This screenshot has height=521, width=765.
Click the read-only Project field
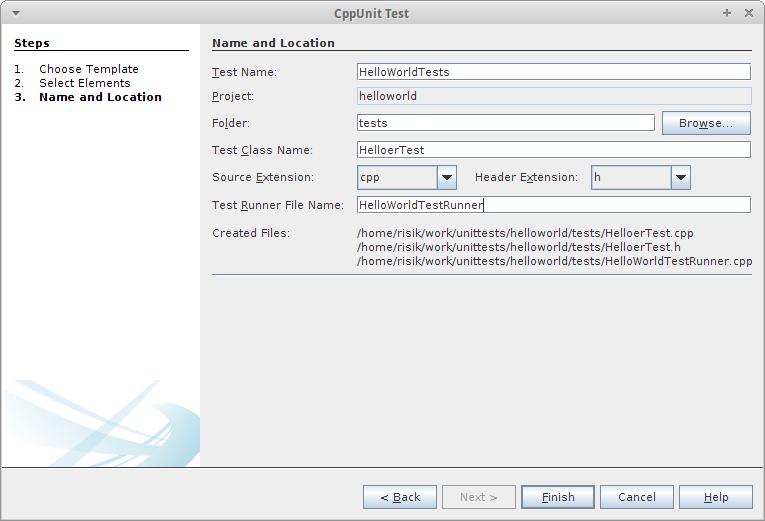[x=554, y=96]
